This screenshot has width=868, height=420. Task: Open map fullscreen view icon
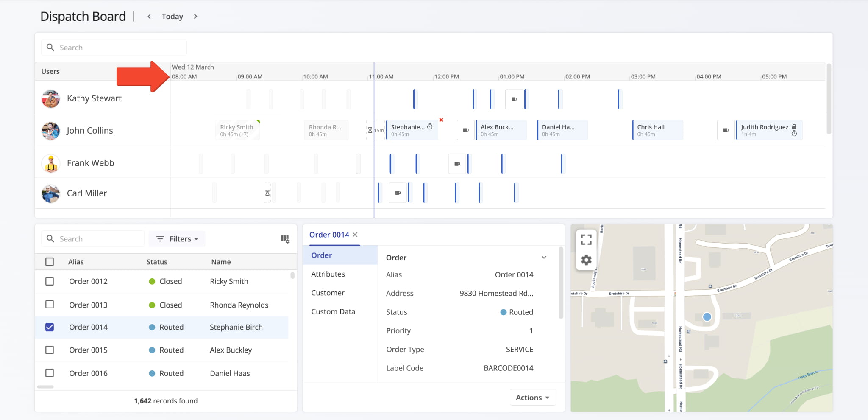(586, 240)
